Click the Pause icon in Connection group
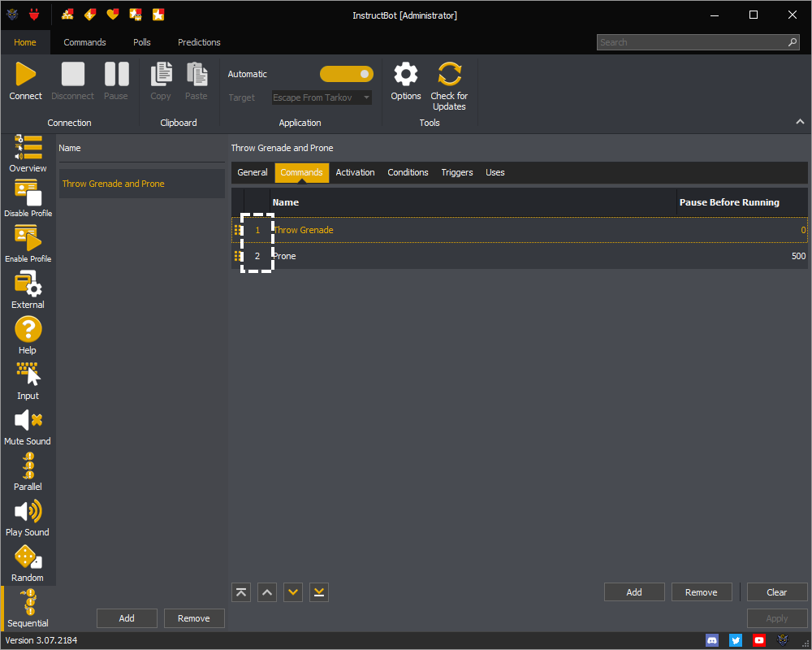Screen dimensions: 812x650 [116, 74]
